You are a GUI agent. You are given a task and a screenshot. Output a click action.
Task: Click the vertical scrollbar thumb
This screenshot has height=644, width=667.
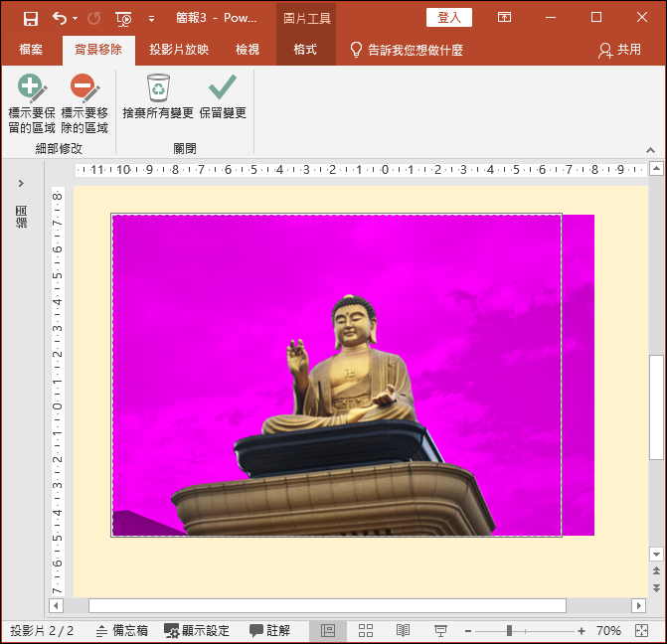point(656,406)
